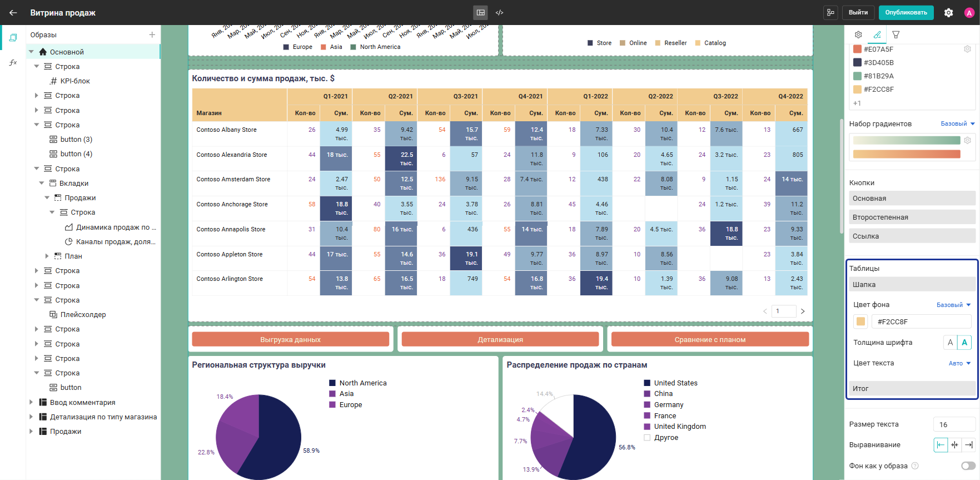Align text to the right
The height and width of the screenshot is (480, 980).
[x=969, y=445]
